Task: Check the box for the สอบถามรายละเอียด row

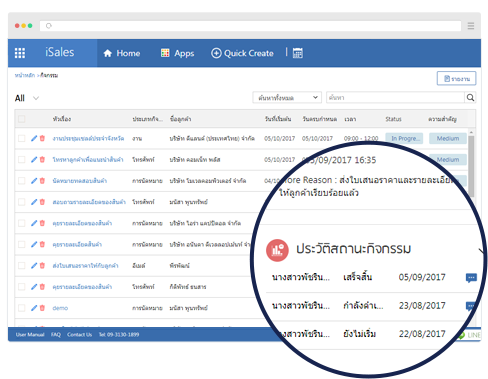Action: [x=22, y=202]
